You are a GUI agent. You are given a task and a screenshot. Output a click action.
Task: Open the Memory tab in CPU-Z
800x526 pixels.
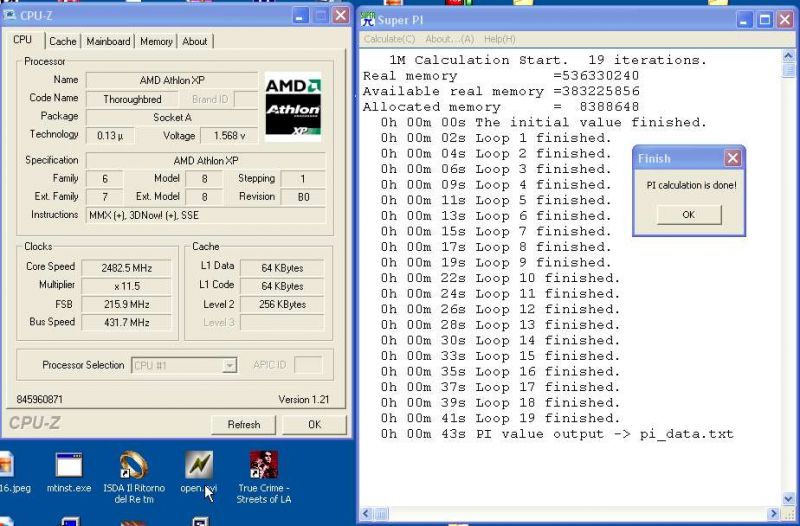point(156,41)
